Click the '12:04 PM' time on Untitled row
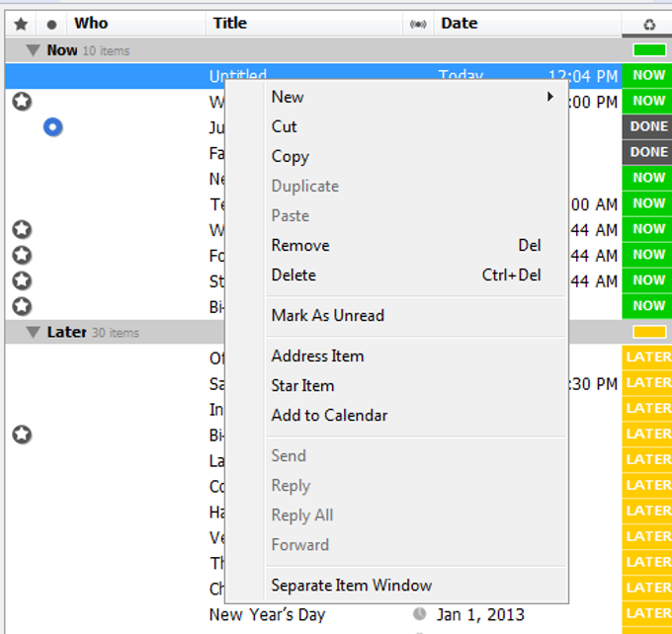This screenshot has width=672, height=634. (x=583, y=76)
